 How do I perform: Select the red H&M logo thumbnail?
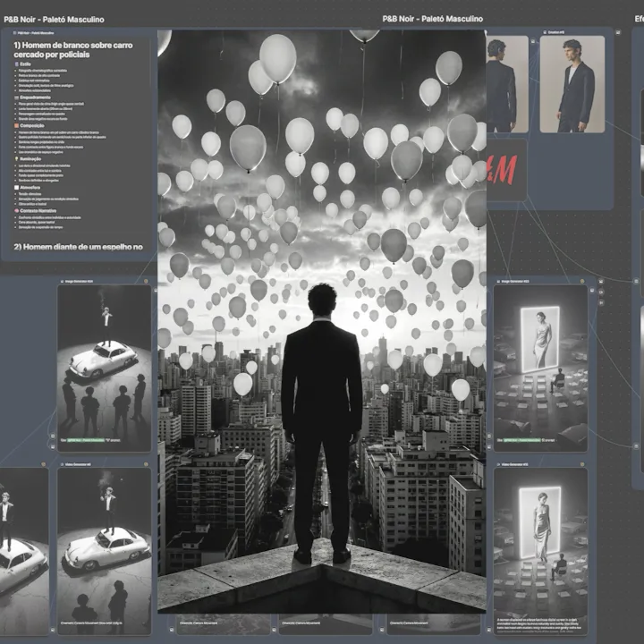506,170
